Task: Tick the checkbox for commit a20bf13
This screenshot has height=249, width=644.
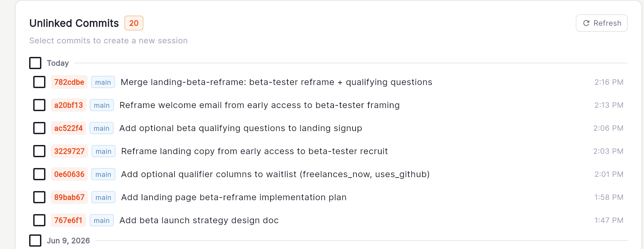Action: pyautogui.click(x=39, y=105)
